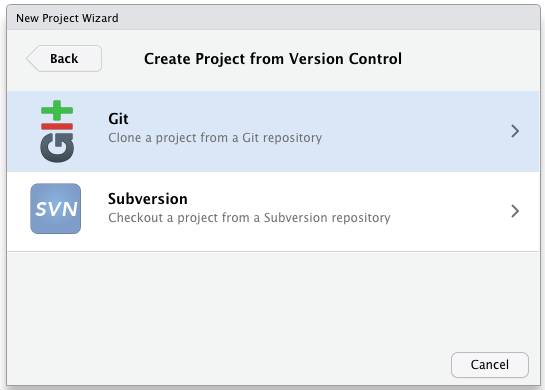
Task: Select the Git heading text
Action: [118, 119]
